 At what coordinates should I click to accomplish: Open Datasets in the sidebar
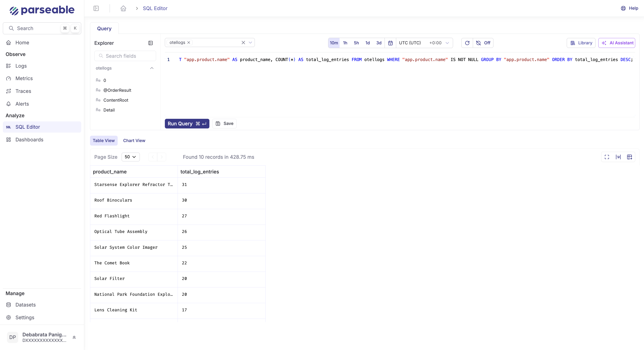(x=42, y=305)
